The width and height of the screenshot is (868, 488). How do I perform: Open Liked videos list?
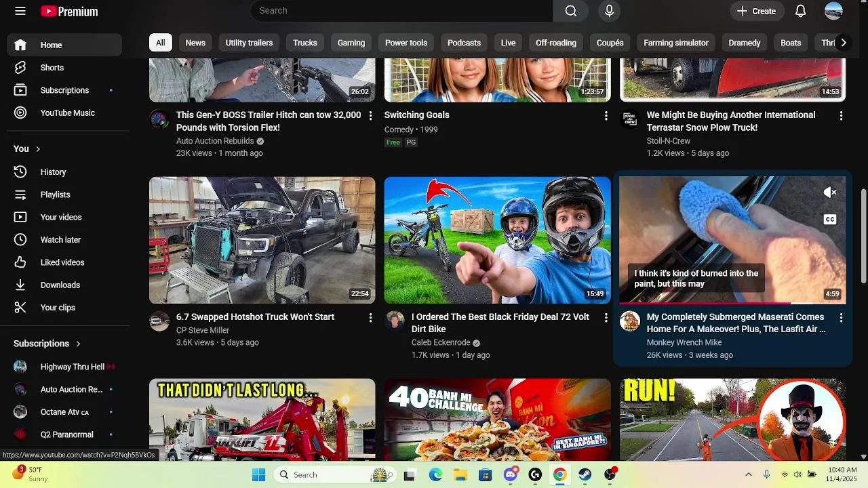(64, 262)
